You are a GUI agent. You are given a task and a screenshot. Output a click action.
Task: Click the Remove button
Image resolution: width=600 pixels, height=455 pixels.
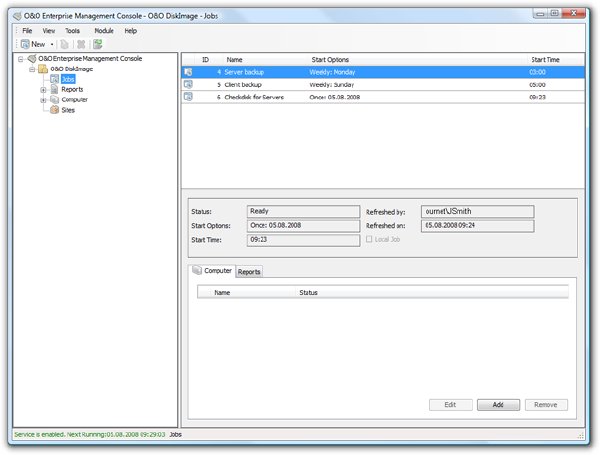click(x=546, y=405)
